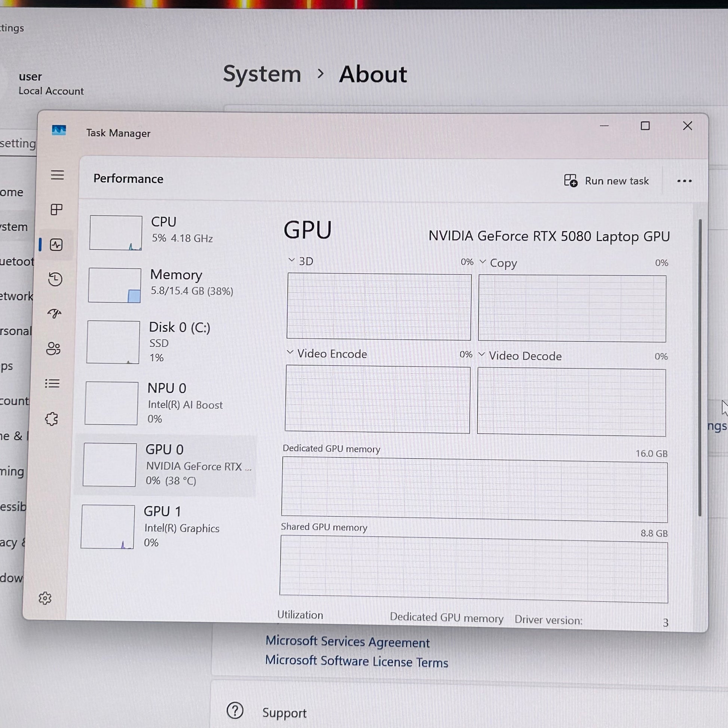This screenshot has width=728, height=728.
Task: Open the Services puzzle icon
Action: pyautogui.click(x=52, y=419)
